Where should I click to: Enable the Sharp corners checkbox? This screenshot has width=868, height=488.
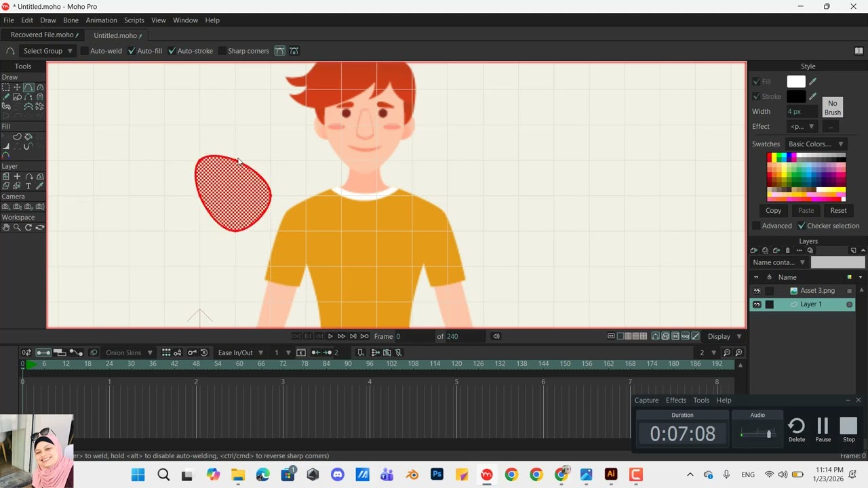click(222, 51)
